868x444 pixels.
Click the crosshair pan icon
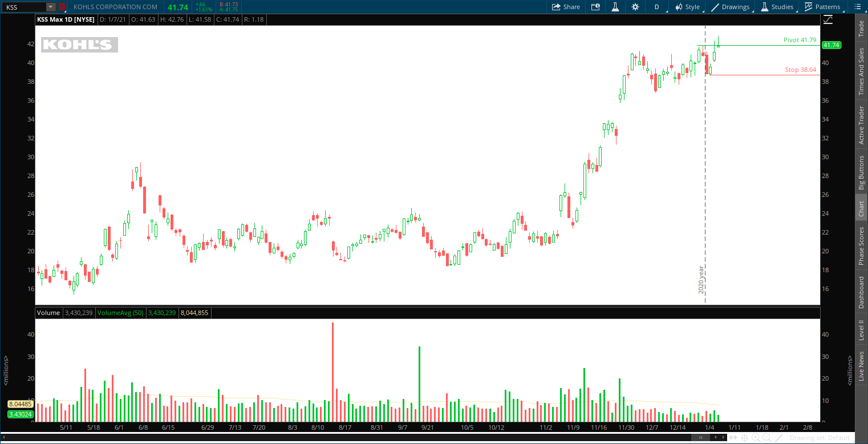(745, 438)
